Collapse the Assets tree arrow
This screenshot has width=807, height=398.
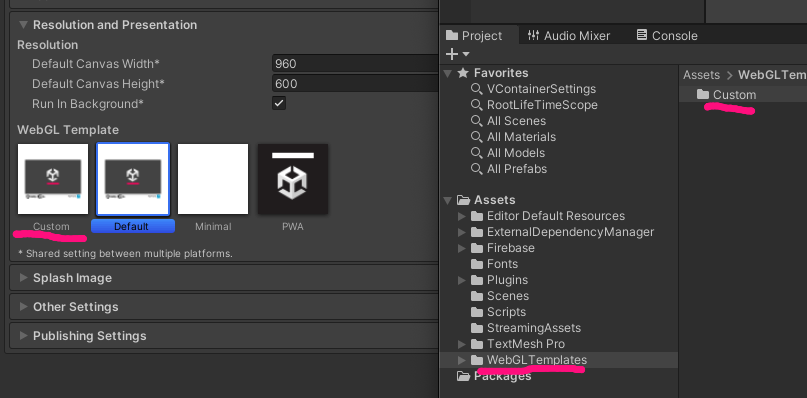(x=448, y=200)
